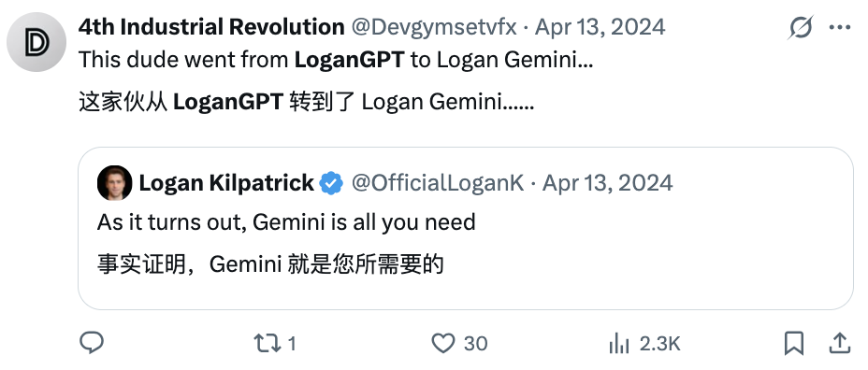Open the 4th Industrial Revolution display name
868x370 pixels.
[211, 26]
